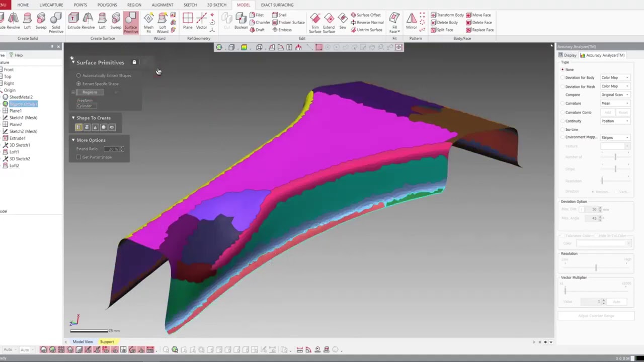Open the Curvature Mean dropdown
644x362 pixels.
[x=615, y=103]
